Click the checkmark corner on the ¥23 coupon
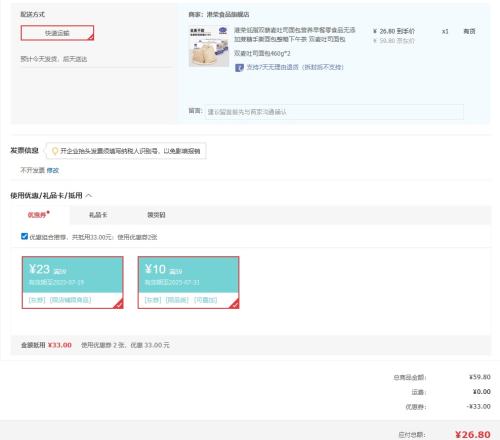The image size is (500, 440). click(x=118, y=304)
